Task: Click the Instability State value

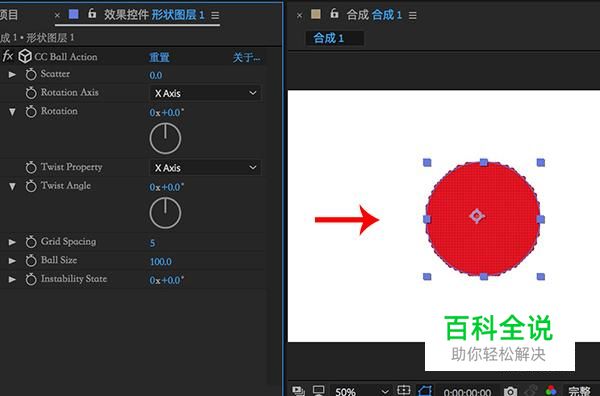Action: (166, 280)
